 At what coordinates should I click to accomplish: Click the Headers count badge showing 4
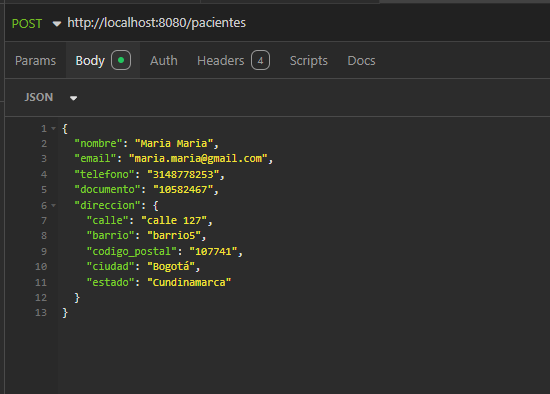point(260,60)
